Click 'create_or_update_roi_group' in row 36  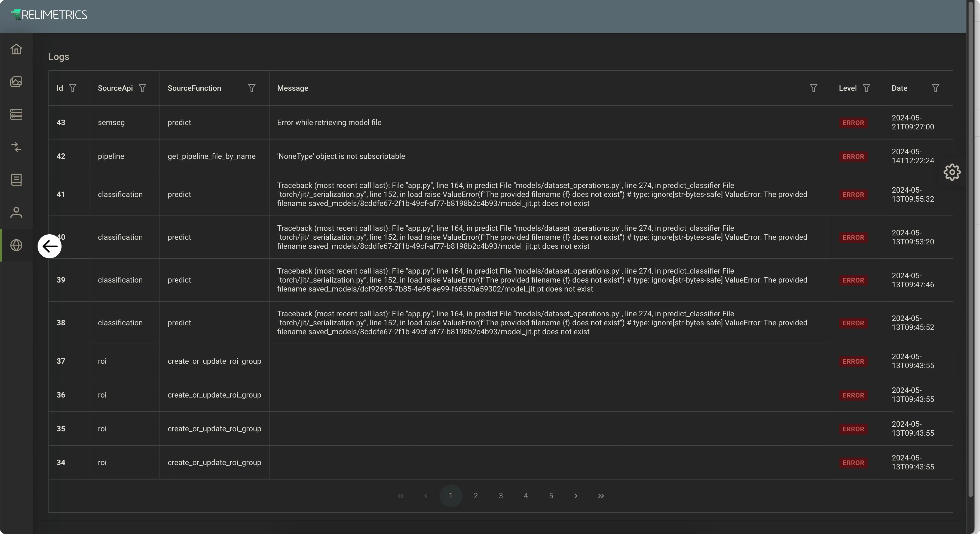point(214,395)
